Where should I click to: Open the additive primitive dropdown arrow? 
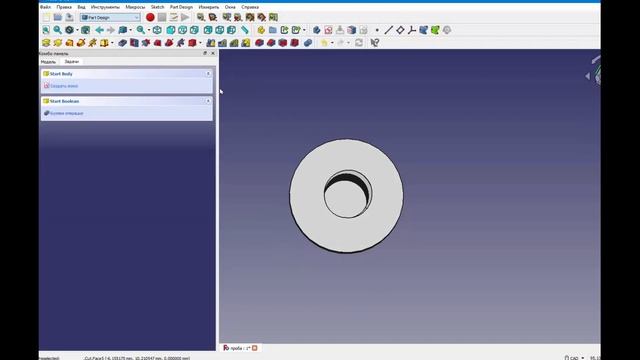tap(112, 43)
